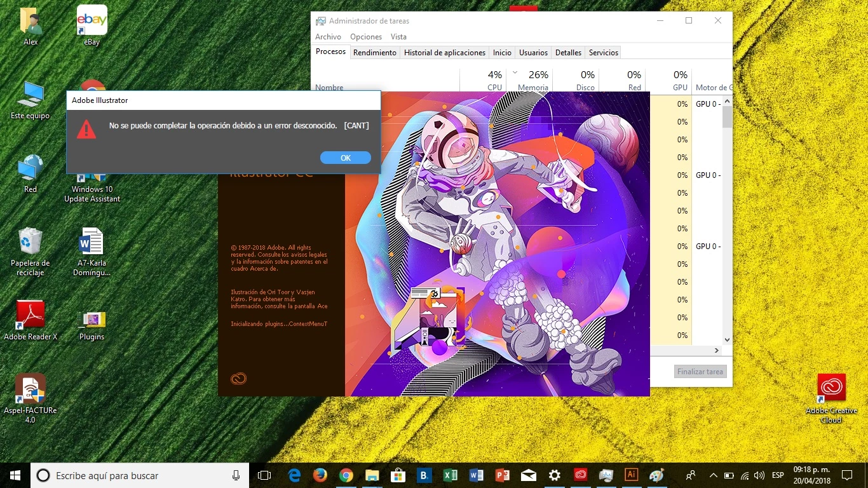This screenshot has width=868, height=488.
Task: Select the Adobe Reader X desktop icon
Action: (31, 321)
